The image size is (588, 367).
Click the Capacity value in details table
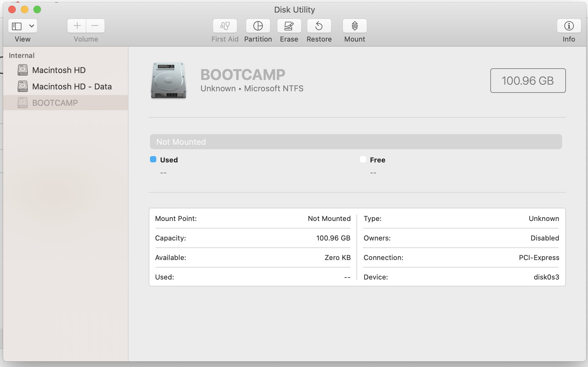(333, 238)
